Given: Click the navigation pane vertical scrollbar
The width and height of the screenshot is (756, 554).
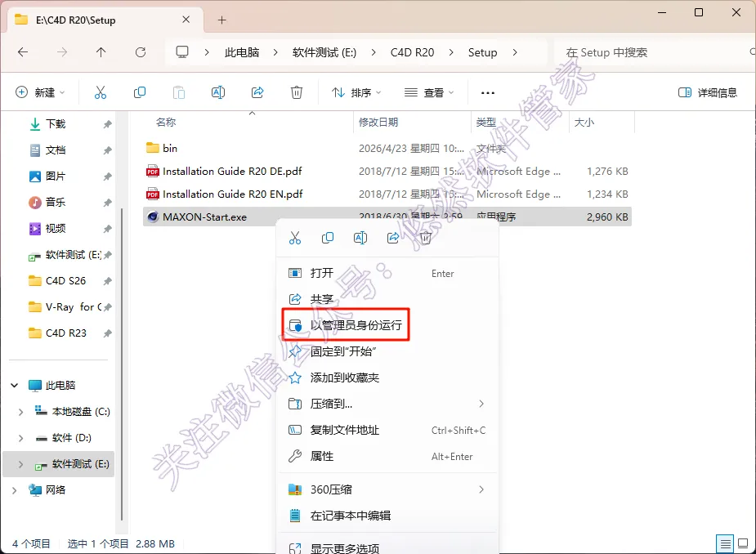Looking at the screenshot, I should (x=122, y=364).
